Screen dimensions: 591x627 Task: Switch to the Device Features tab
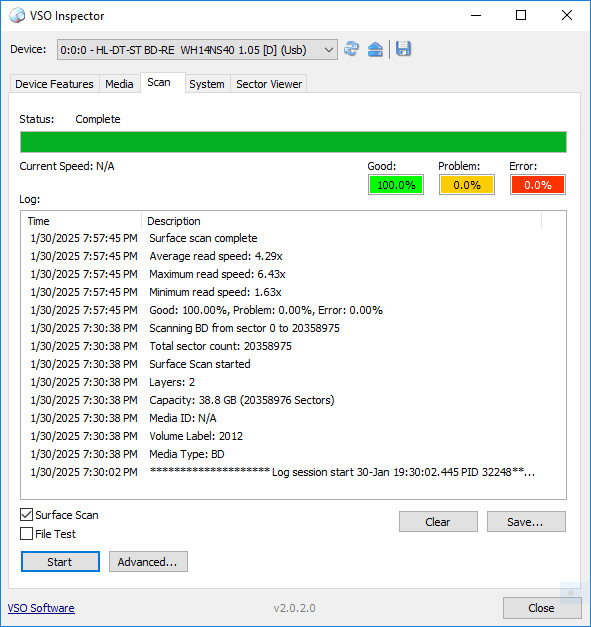[x=54, y=84]
